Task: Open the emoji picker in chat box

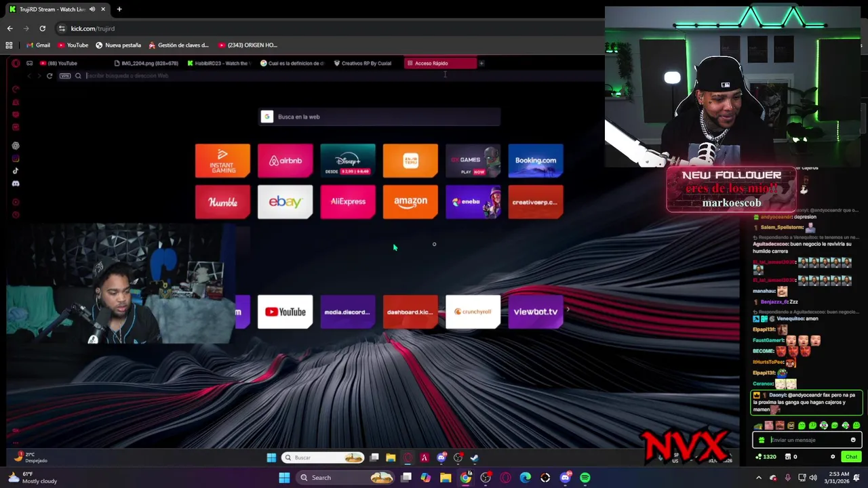Action: point(853,440)
